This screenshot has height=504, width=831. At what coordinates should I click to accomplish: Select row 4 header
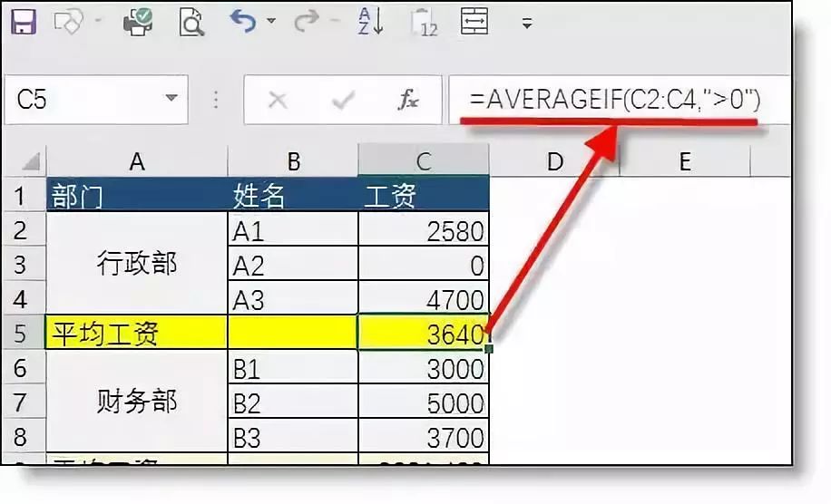[24, 299]
